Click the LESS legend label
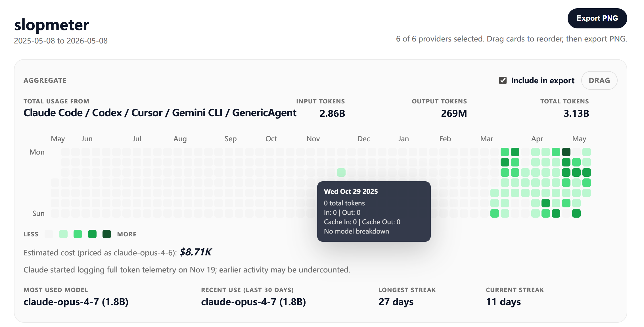This screenshot has width=644, height=327. click(x=31, y=234)
